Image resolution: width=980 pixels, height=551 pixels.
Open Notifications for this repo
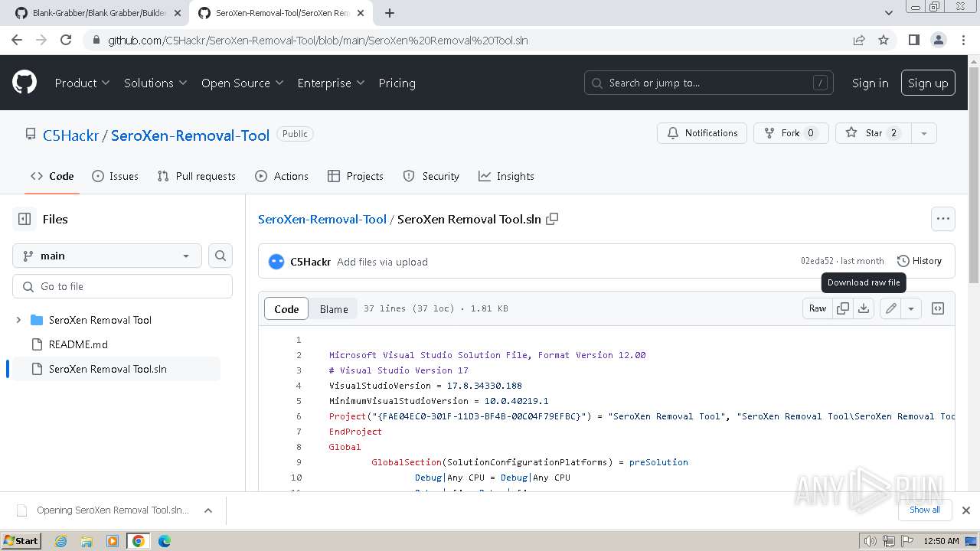tap(702, 133)
